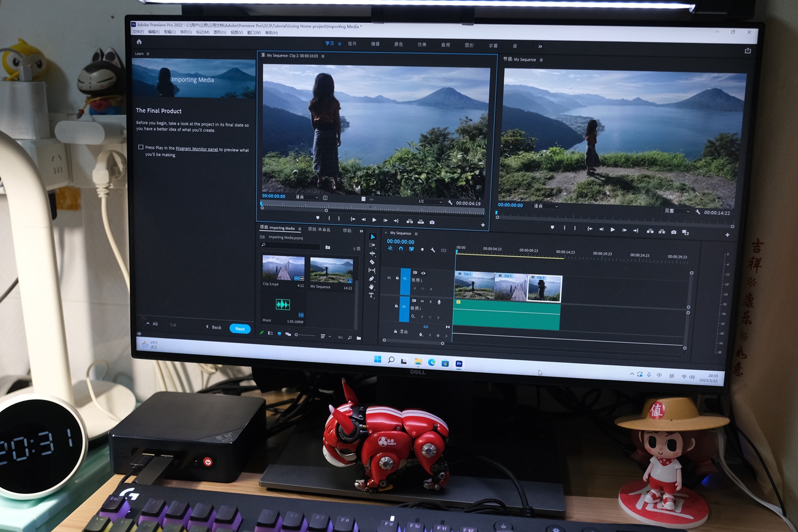Click Program Monitor Extract button icon
798x532 pixels.
(662, 232)
